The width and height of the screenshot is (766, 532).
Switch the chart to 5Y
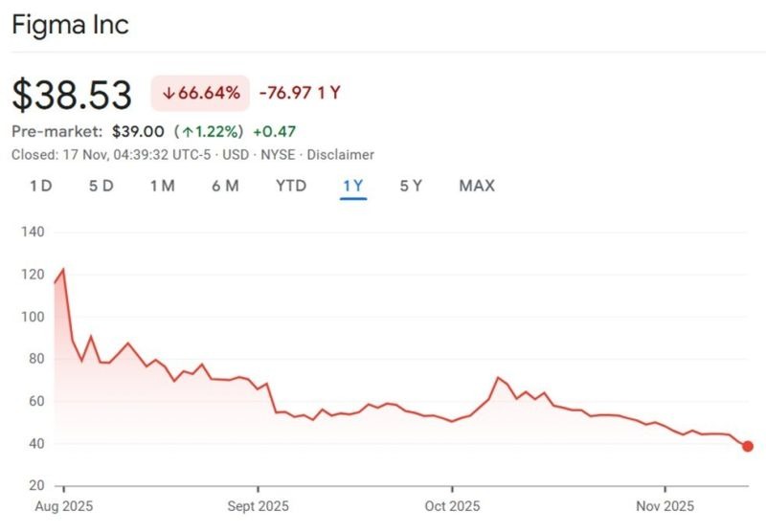[411, 186]
